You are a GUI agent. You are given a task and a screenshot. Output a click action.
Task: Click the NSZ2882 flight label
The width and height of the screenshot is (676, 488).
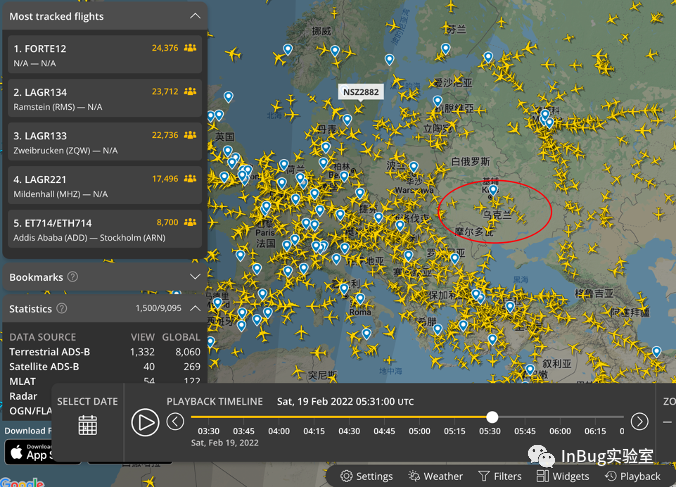361,92
